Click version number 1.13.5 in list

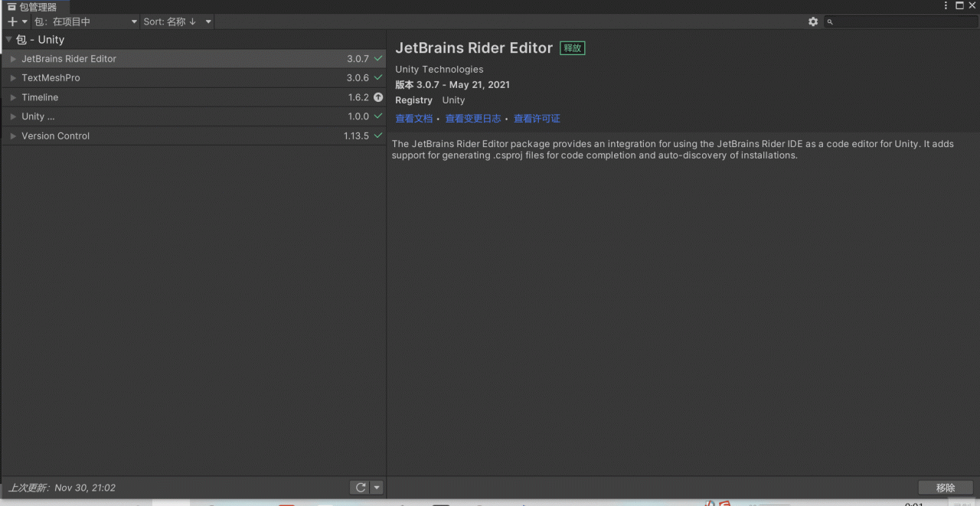(356, 135)
